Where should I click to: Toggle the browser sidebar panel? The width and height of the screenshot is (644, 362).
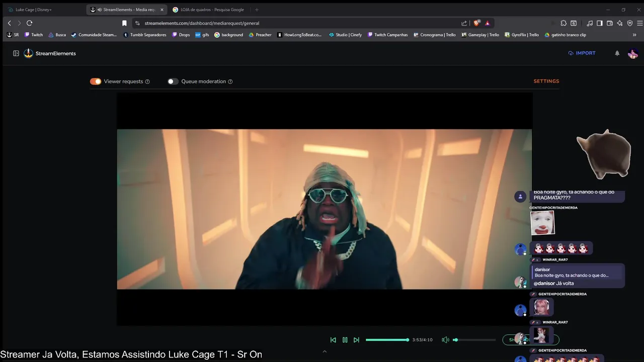tap(600, 23)
